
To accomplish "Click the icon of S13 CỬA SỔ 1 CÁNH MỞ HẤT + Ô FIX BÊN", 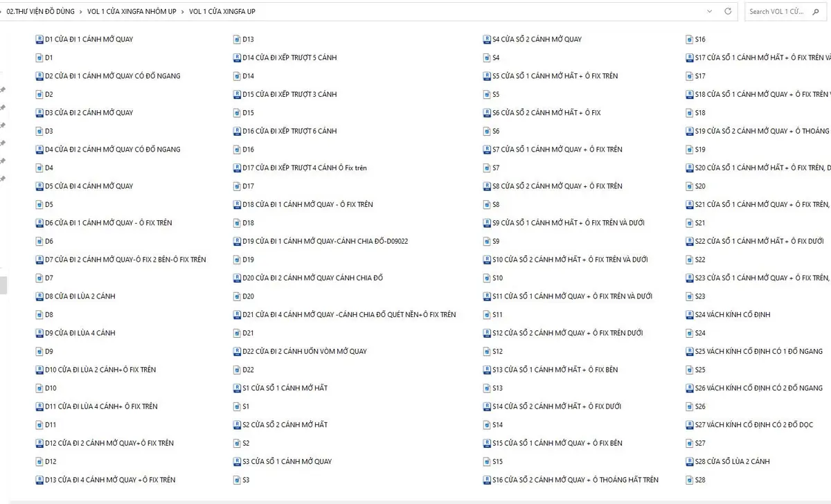I will [487, 370].
